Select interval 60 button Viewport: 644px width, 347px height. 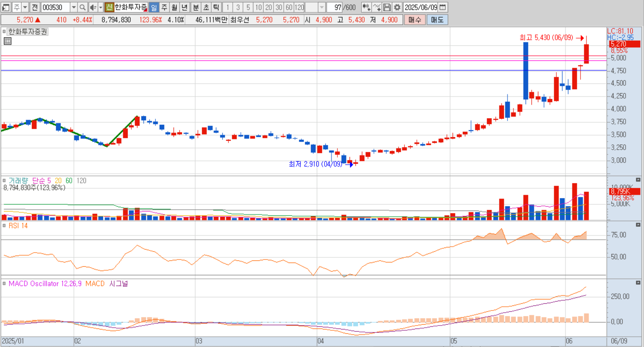[x=289, y=7]
